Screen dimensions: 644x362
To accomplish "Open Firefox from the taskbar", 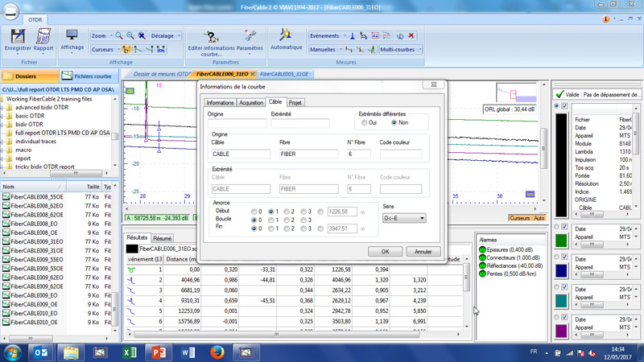I will point(217,352).
